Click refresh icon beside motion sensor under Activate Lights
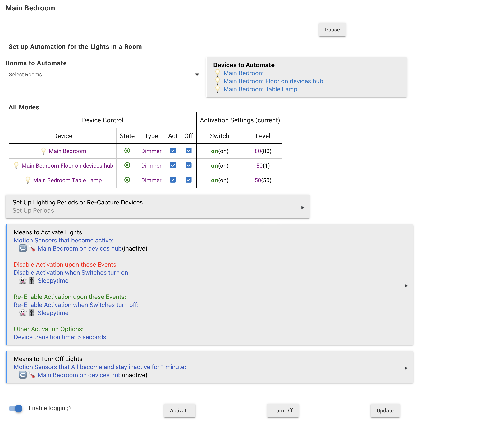504x422 pixels. [x=23, y=248]
